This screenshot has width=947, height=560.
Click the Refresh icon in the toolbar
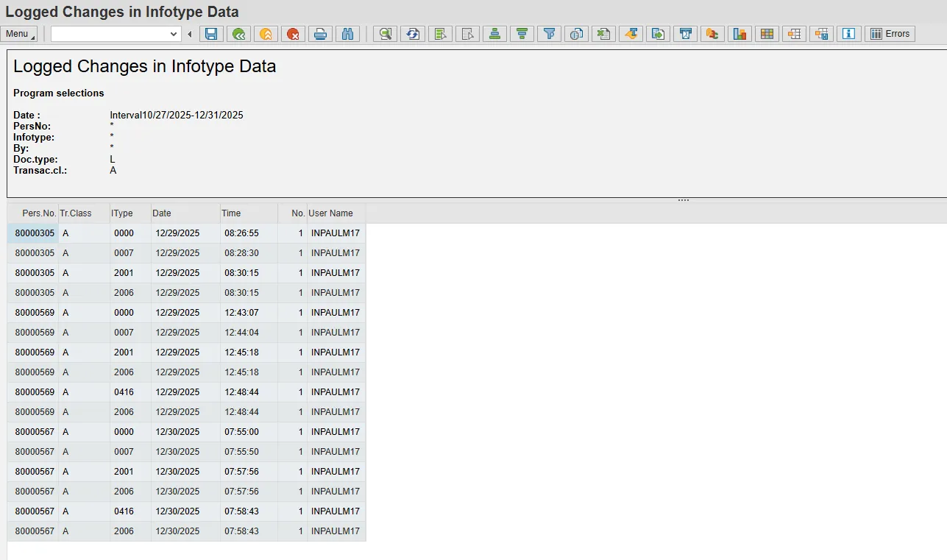(413, 34)
